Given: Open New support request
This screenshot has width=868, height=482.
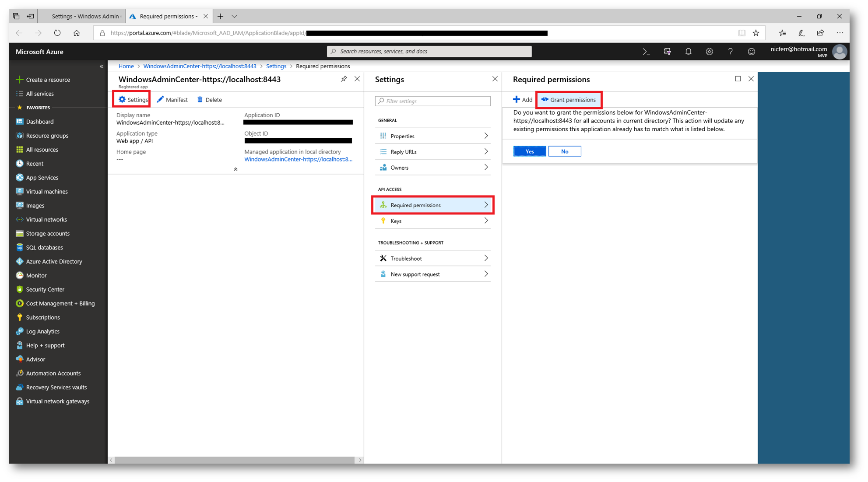Looking at the screenshot, I should click(x=432, y=274).
